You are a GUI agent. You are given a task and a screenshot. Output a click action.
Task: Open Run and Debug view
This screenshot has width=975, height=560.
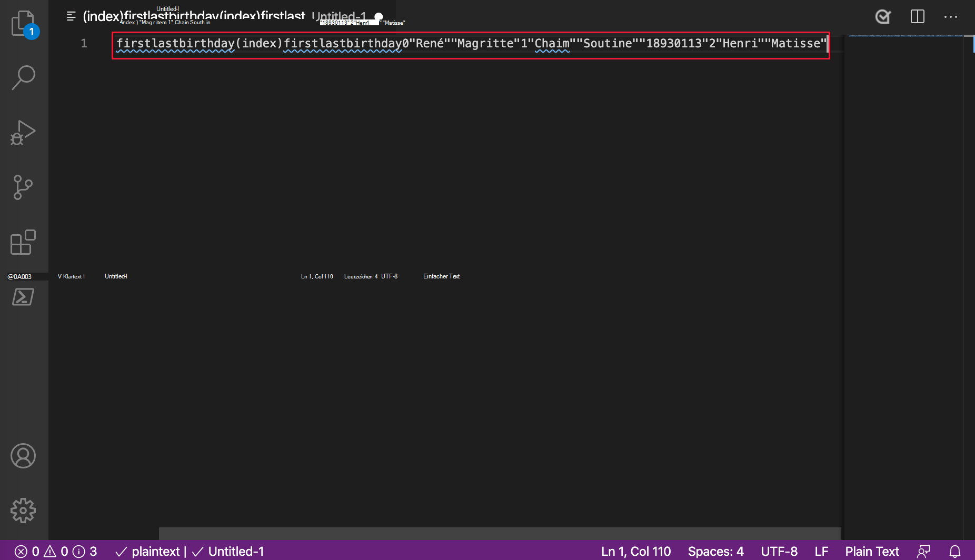pyautogui.click(x=23, y=132)
